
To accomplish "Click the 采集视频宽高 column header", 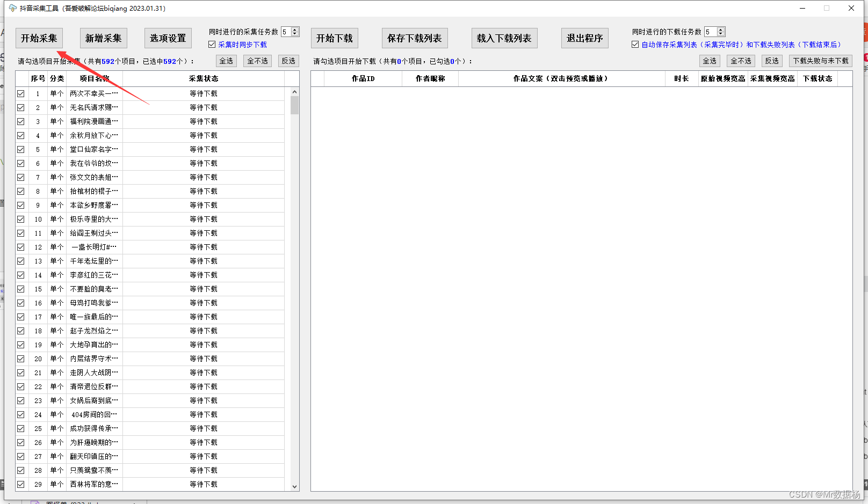I will (772, 78).
